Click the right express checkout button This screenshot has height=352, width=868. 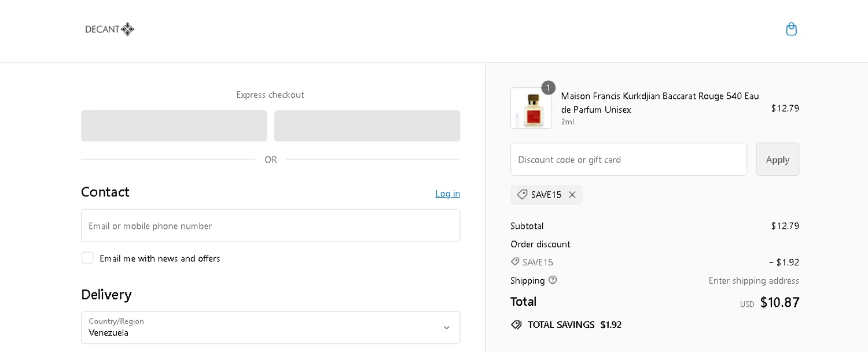(367, 126)
